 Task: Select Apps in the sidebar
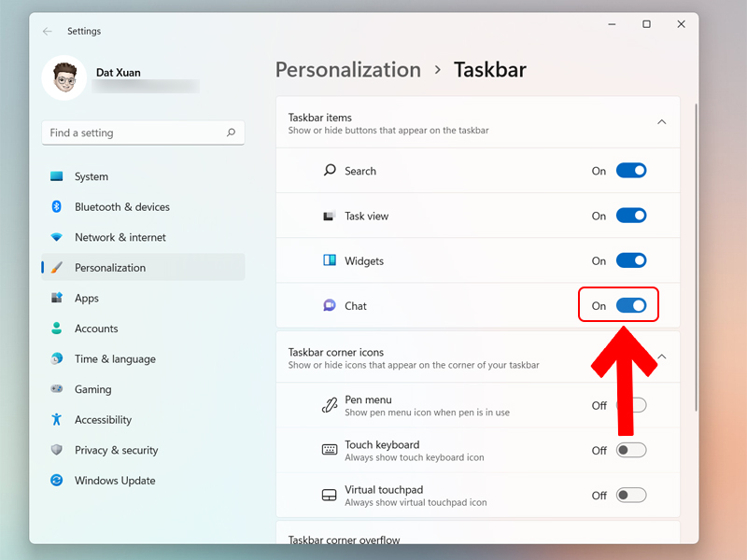(x=143, y=298)
